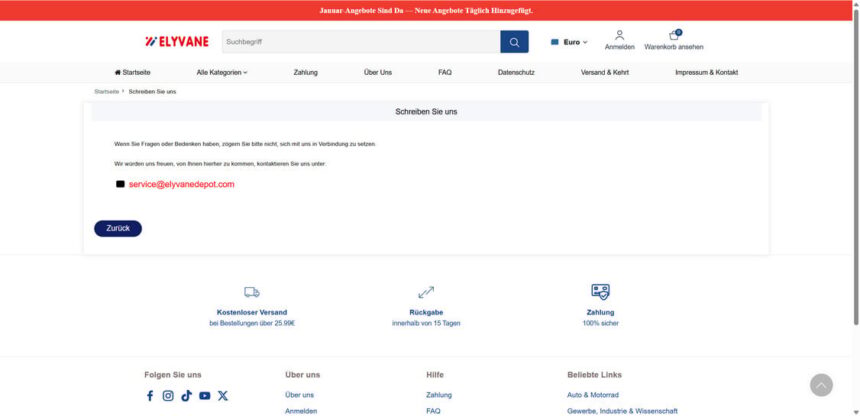This screenshot has width=860, height=416.
Task: Click the Euro flag icon
Action: coord(555,42)
